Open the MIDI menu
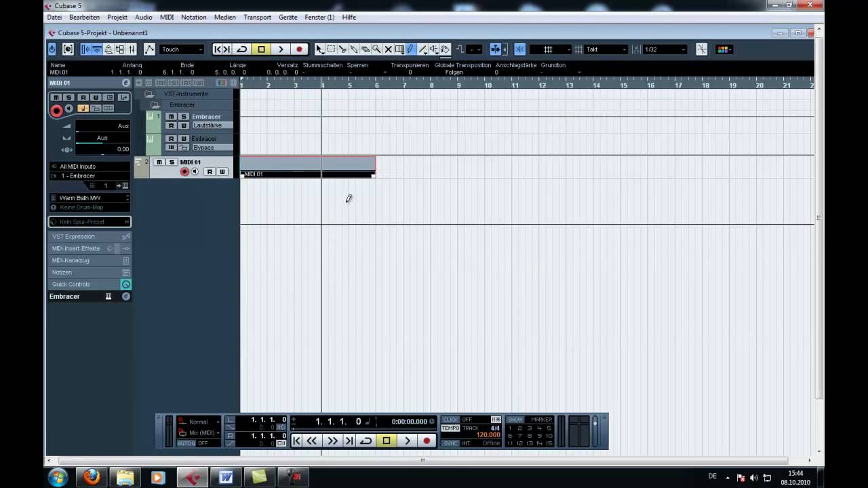Image resolution: width=868 pixels, height=488 pixels. coord(167,17)
